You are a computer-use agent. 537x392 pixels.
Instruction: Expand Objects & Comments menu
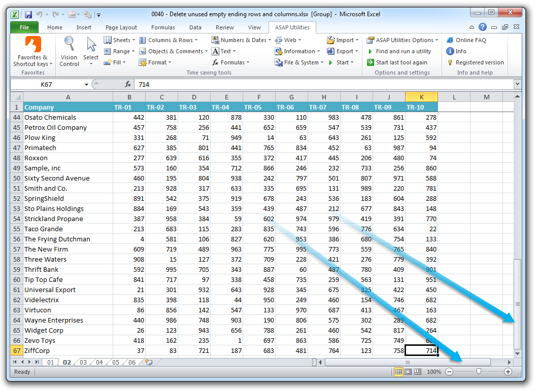[173, 51]
